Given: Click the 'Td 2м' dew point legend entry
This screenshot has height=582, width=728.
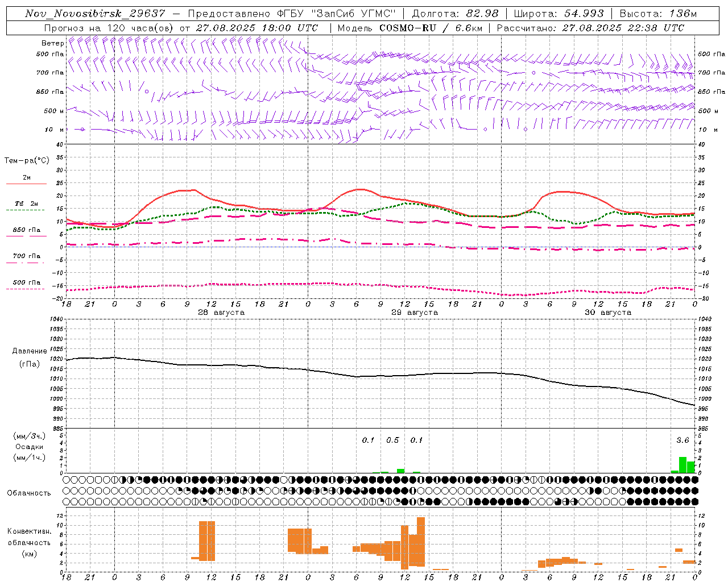Looking at the screenshot, I should point(27,203).
